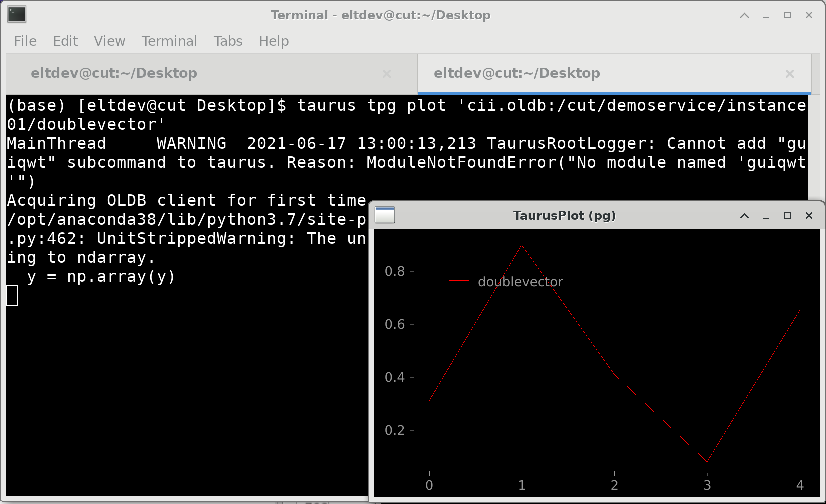
Task: Open the File menu
Action: pyautogui.click(x=24, y=41)
